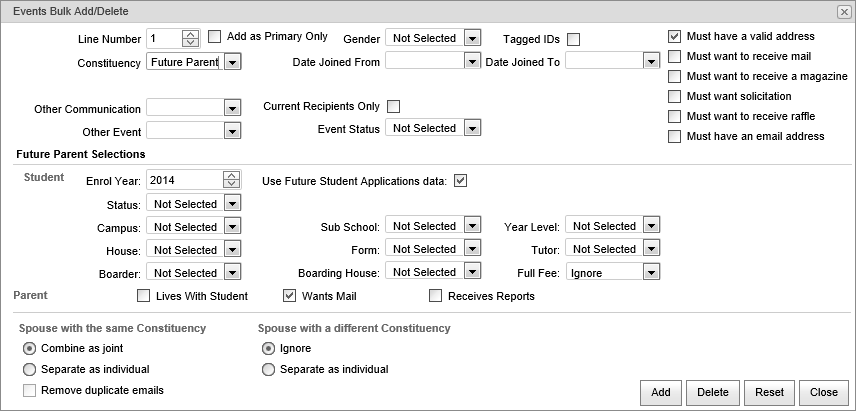
Task: Enable Must have an email address
Action: (x=675, y=136)
